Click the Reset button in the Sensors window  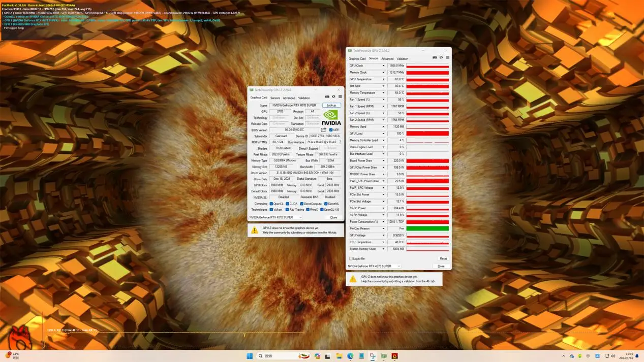click(443, 258)
